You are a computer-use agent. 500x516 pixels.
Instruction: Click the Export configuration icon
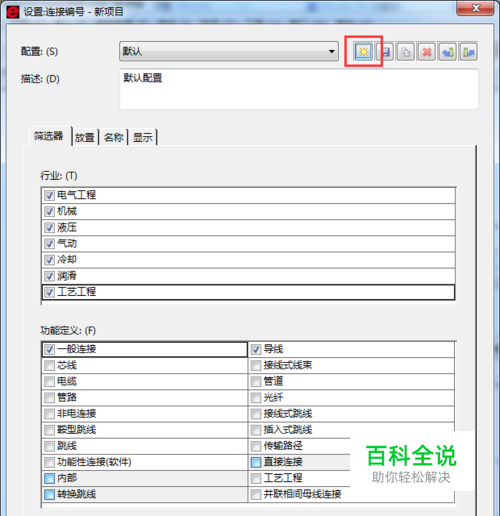(468, 52)
